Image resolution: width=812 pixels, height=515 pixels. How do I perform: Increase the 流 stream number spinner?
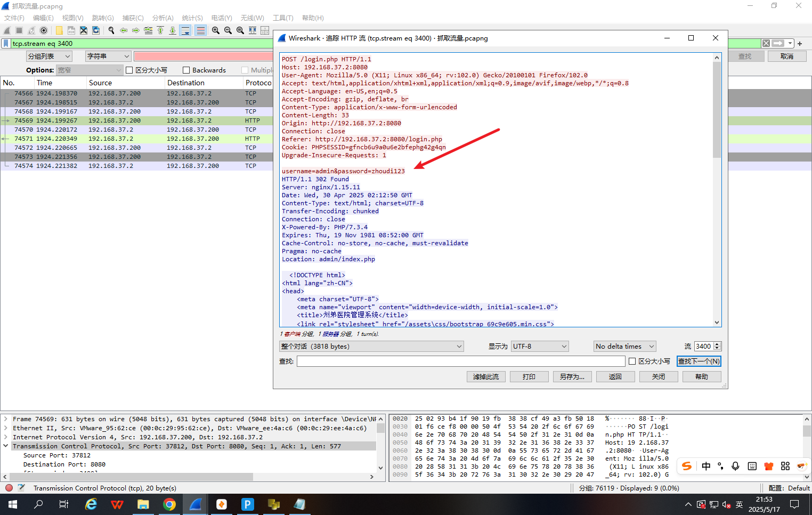click(x=717, y=344)
